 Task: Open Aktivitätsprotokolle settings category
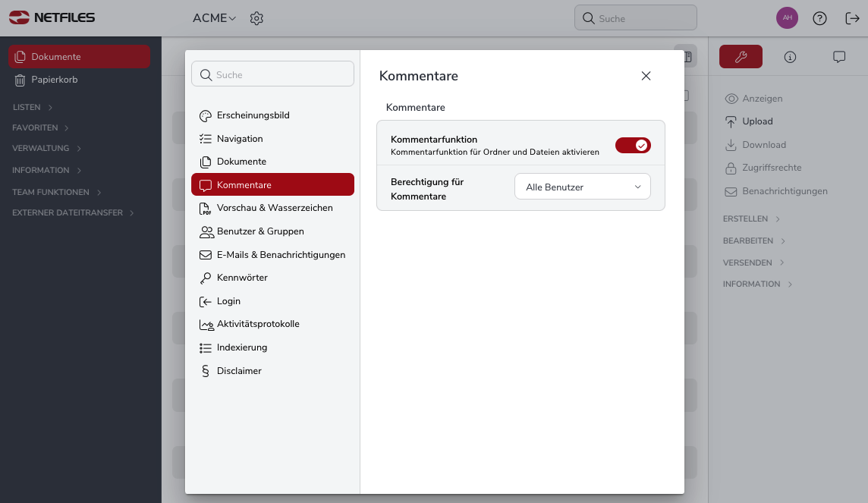coord(272,324)
